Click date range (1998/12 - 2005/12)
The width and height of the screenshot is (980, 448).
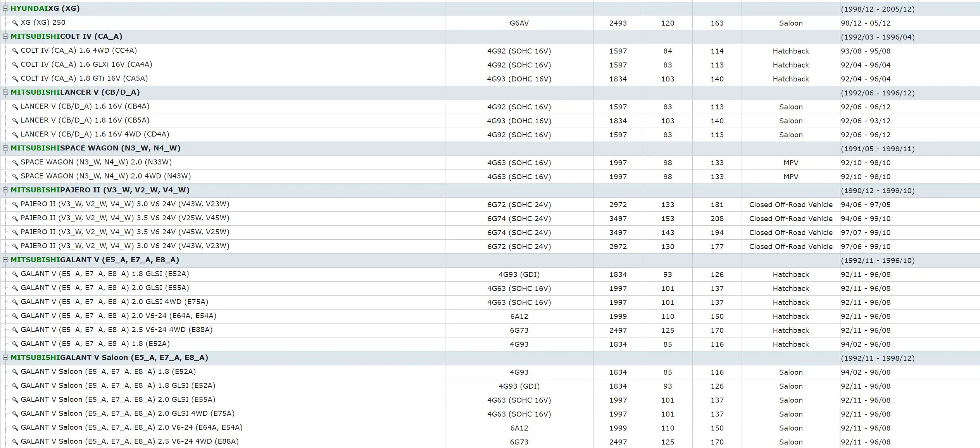click(878, 9)
